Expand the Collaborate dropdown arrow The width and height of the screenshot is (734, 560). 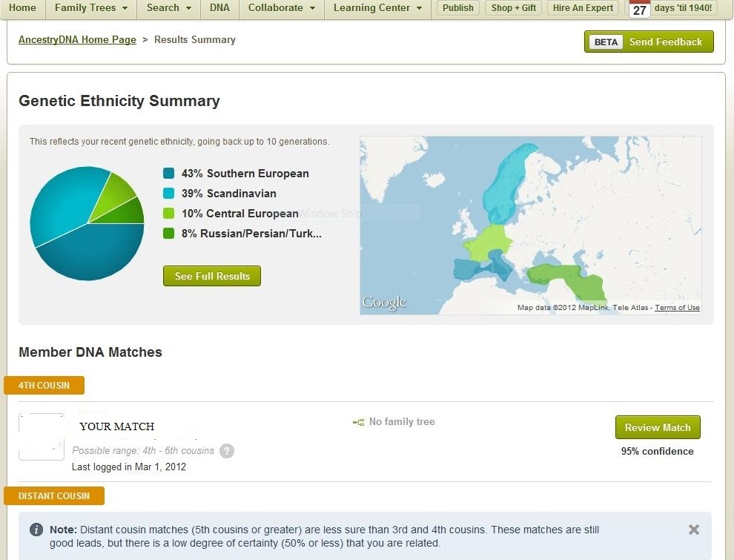point(313,8)
